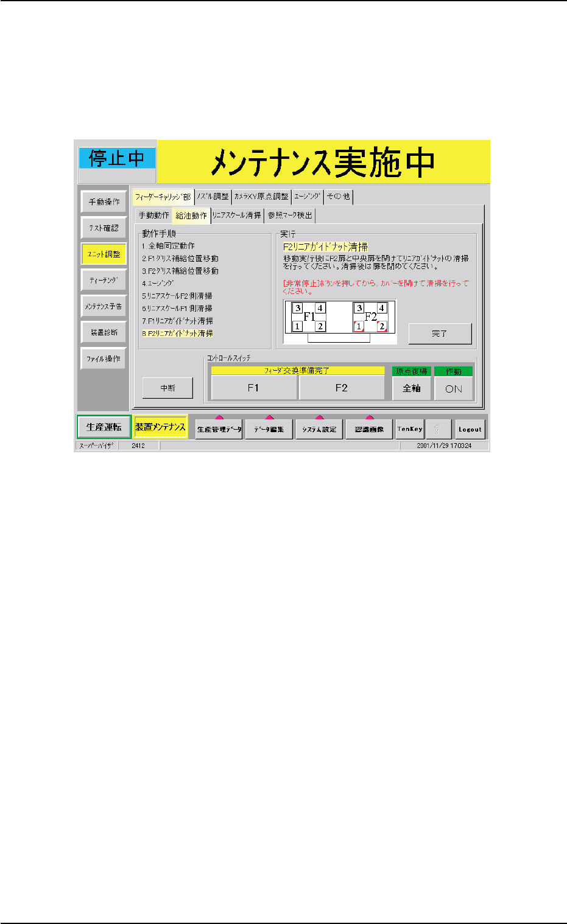567x924 pixels.
Task: Switch to 生産運転 mode
Action: pyautogui.click(x=104, y=427)
